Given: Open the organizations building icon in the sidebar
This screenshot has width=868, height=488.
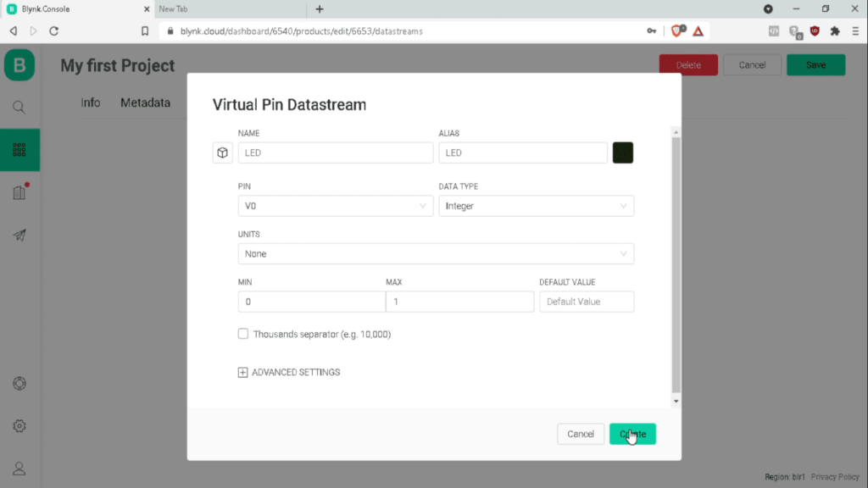Looking at the screenshot, I should coord(19,192).
